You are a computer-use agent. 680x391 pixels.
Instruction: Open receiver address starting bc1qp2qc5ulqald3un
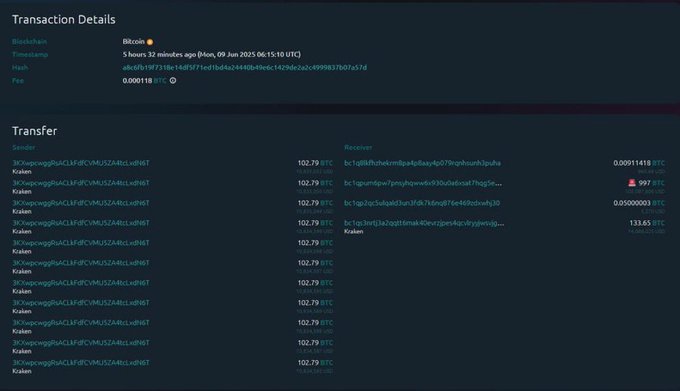[x=422, y=203]
